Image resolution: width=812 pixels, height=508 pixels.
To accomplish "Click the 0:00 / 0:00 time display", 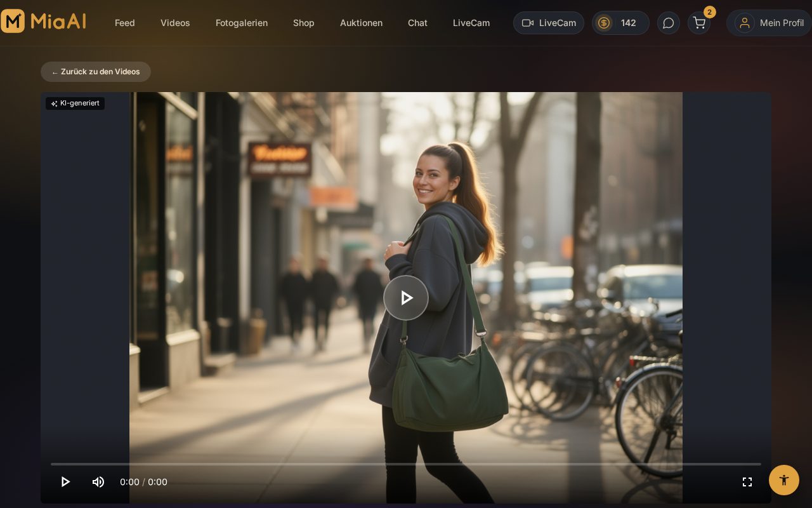I will click(144, 482).
